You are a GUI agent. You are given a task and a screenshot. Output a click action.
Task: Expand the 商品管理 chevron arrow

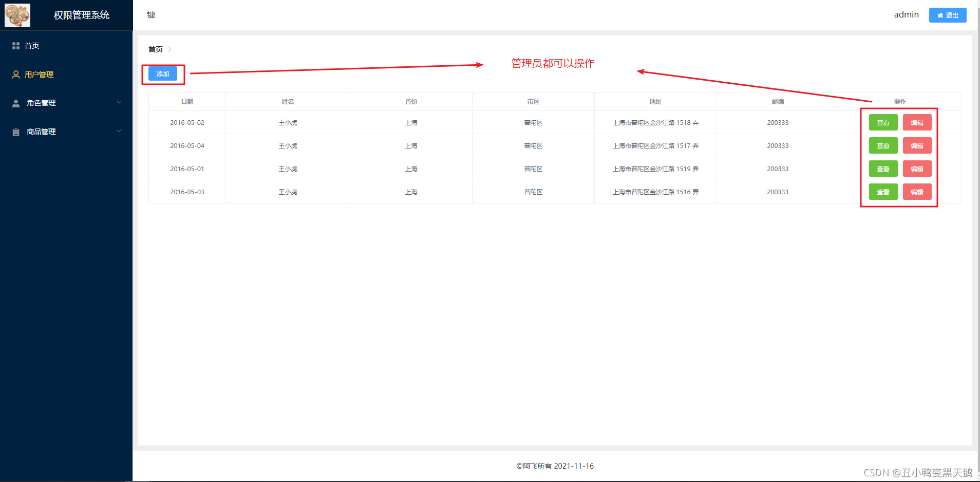point(119,131)
